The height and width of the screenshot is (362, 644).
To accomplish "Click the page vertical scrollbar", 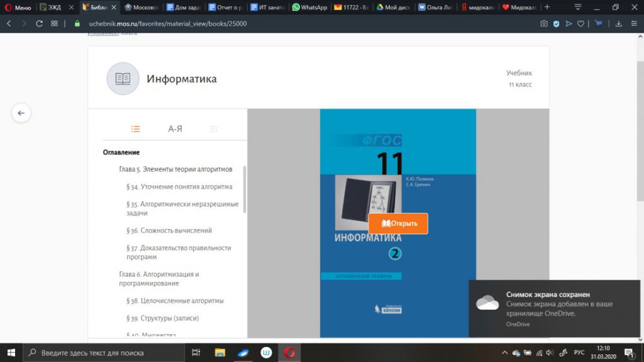I will point(640,132).
